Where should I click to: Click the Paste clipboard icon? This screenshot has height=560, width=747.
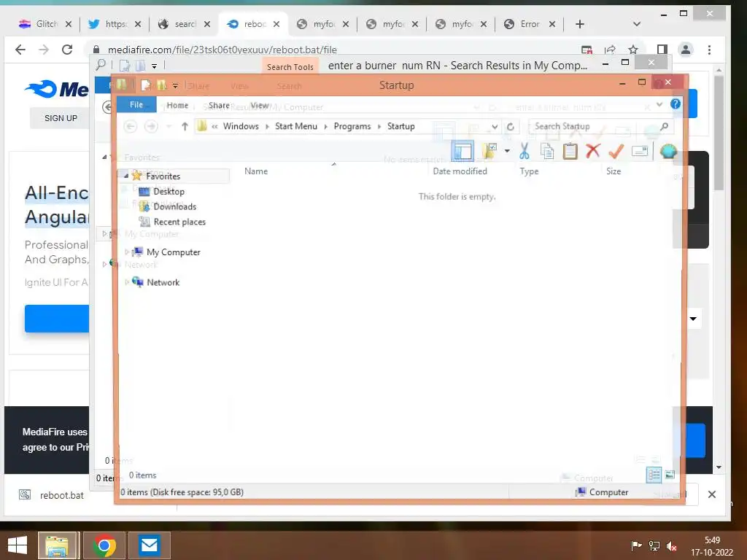coord(570,151)
